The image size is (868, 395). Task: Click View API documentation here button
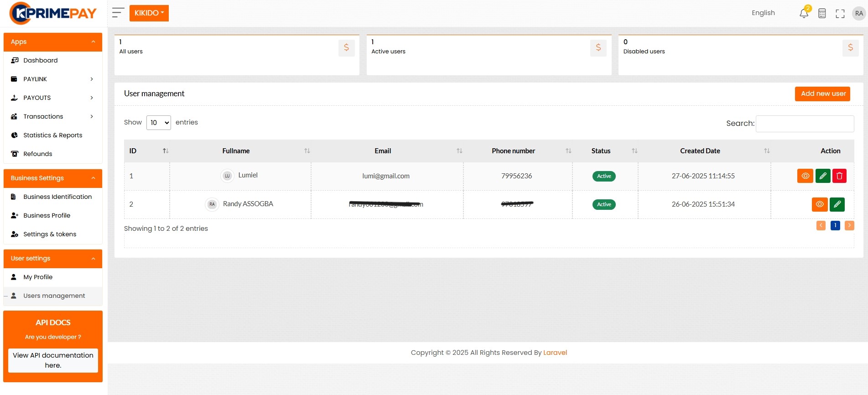[53, 360]
